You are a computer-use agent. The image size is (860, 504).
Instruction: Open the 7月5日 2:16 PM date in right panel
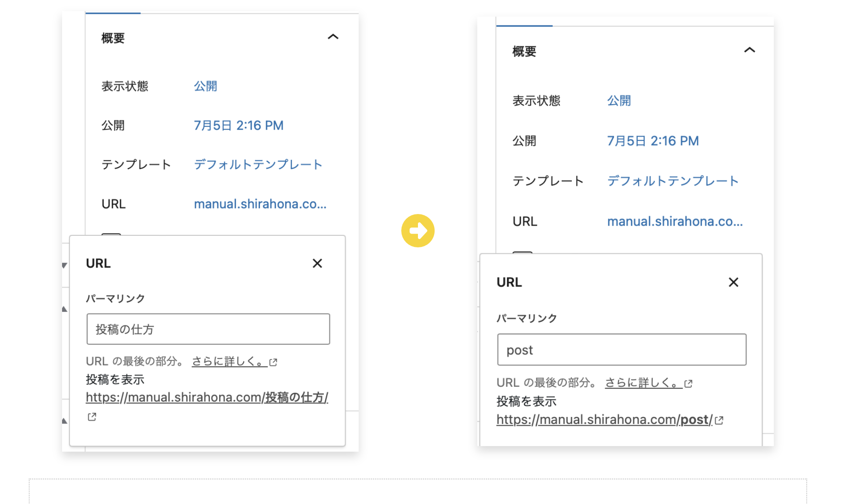pyautogui.click(x=652, y=141)
